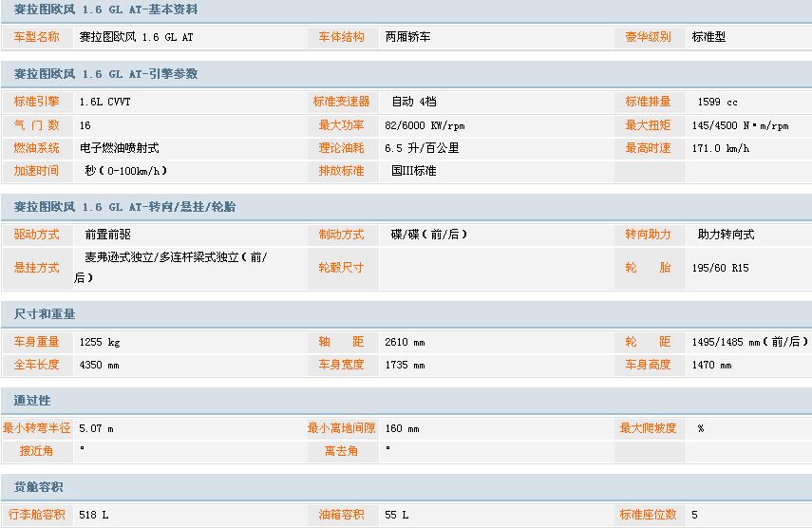Select the 排放标准 label

pyautogui.click(x=341, y=171)
